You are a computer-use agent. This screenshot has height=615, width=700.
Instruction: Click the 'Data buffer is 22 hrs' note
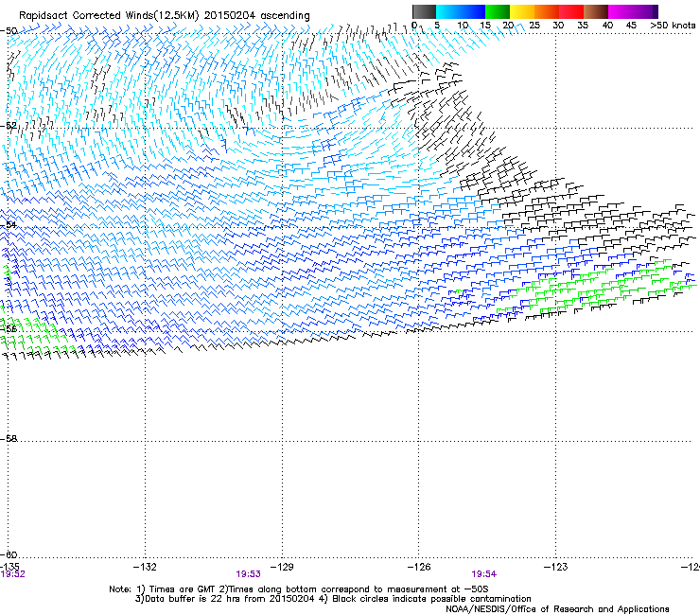point(333,599)
